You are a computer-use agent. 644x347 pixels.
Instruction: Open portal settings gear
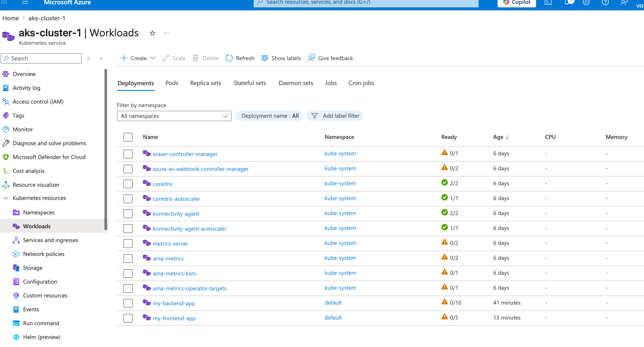coord(586,2)
